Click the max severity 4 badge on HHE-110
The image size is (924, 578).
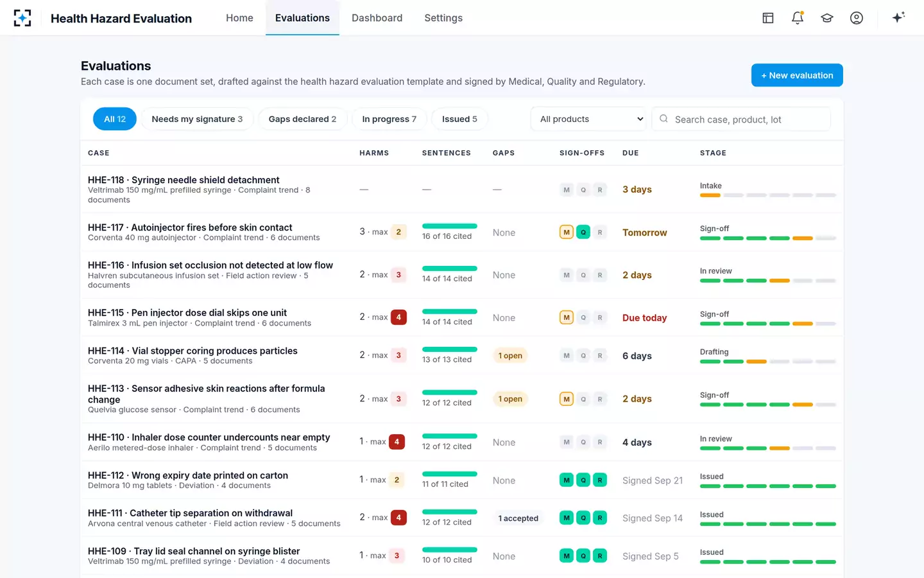pyautogui.click(x=397, y=442)
